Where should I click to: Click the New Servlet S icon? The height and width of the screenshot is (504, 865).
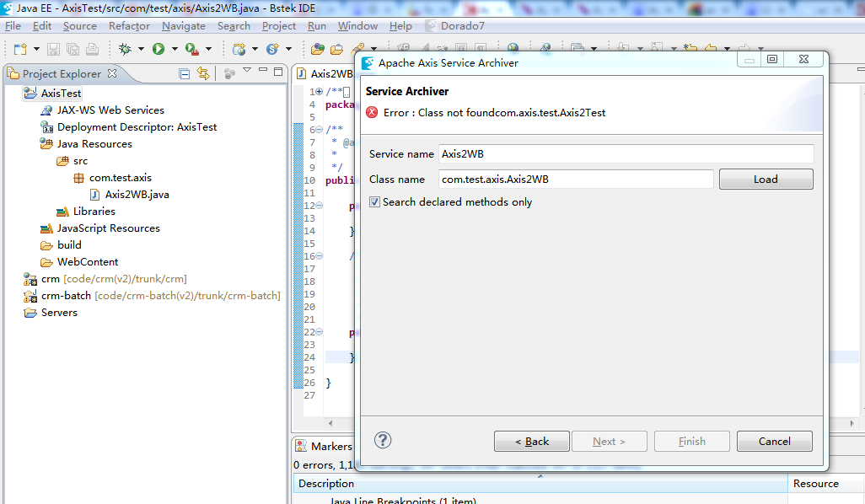(272, 49)
